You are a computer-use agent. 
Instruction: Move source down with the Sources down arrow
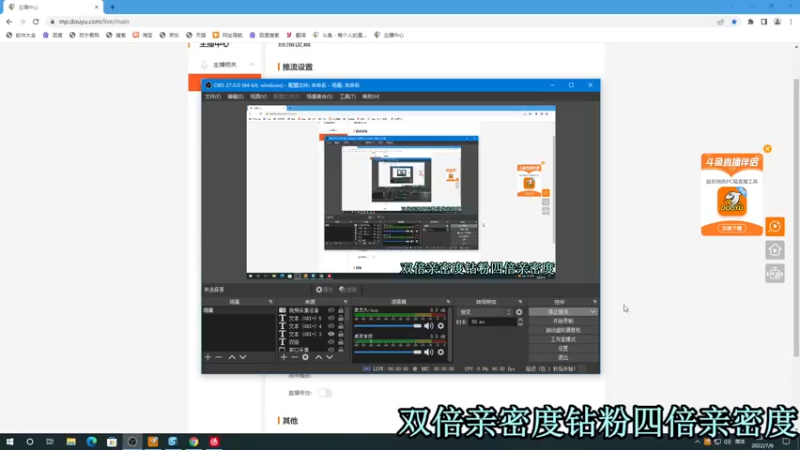click(330, 357)
